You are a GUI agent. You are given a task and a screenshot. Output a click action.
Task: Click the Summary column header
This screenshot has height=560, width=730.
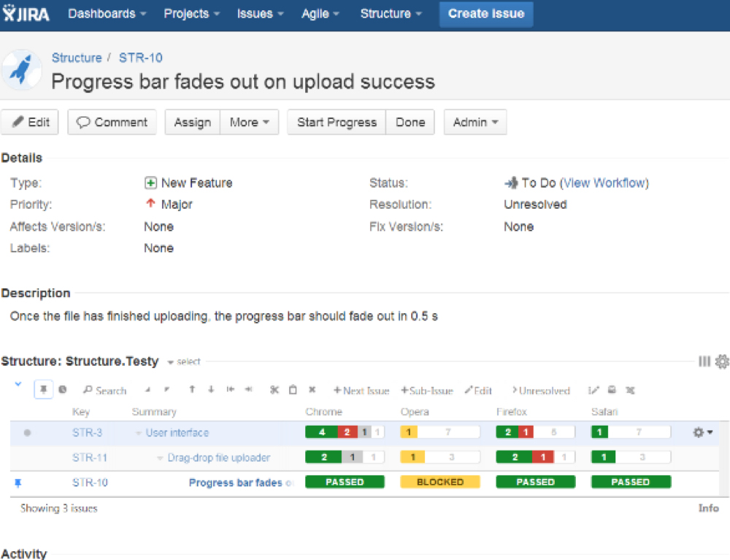[153, 412]
